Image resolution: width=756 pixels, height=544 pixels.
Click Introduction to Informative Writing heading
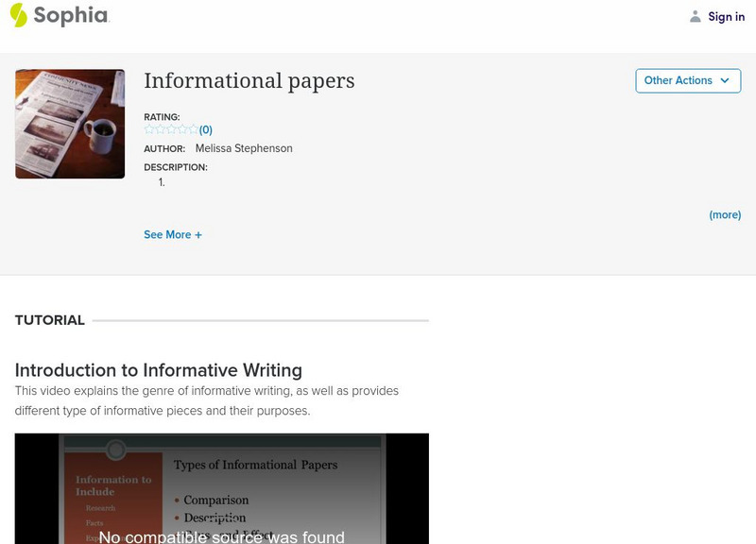(x=159, y=370)
